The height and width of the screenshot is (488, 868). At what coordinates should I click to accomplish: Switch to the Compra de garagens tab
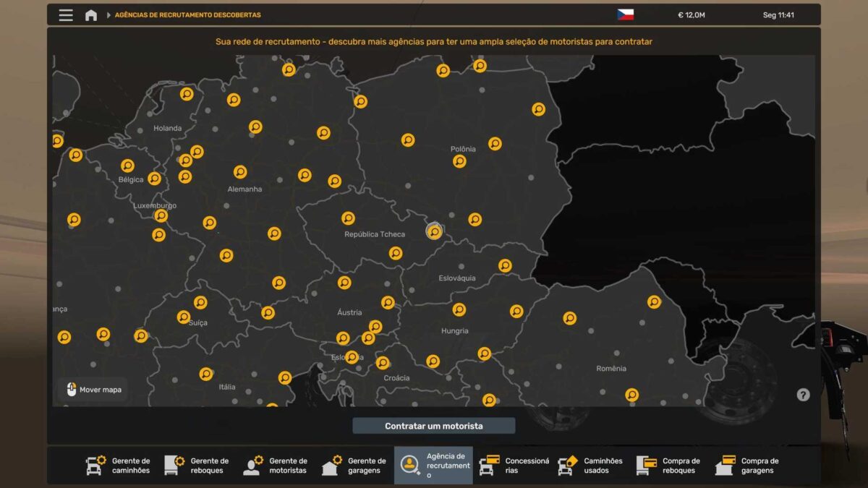pos(748,466)
